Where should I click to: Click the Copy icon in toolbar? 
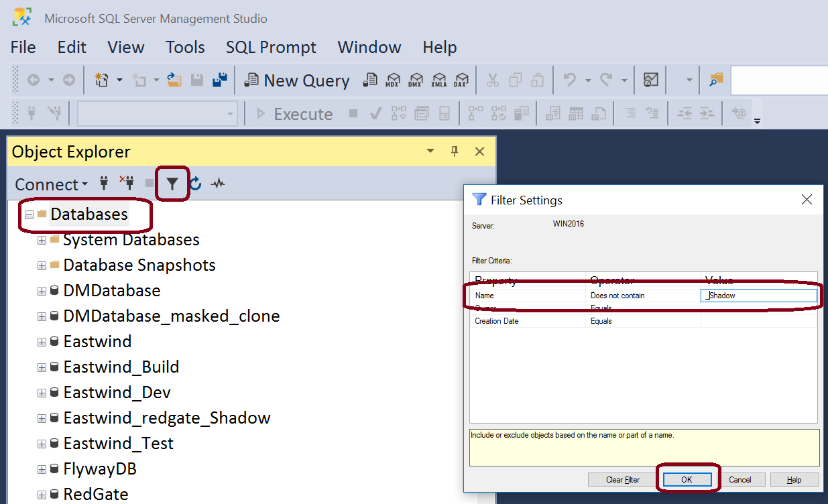click(516, 80)
